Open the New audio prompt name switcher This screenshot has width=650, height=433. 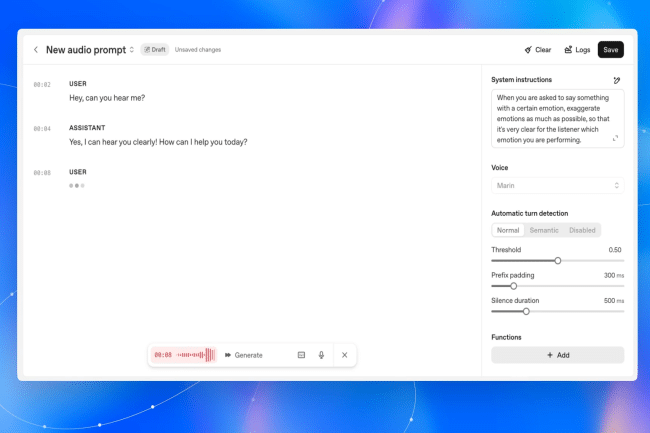131,50
